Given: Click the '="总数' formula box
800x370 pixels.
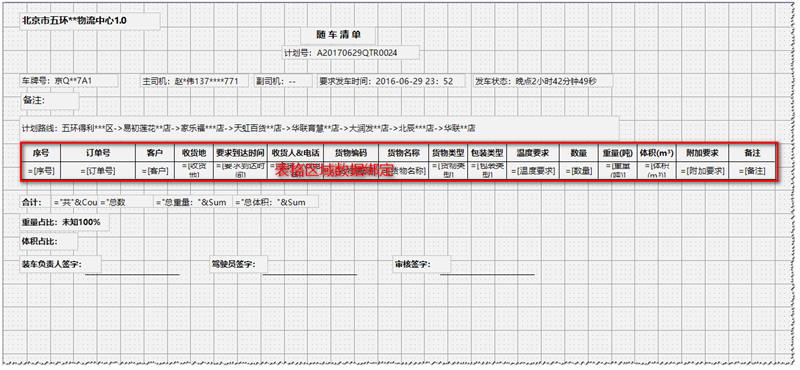Looking at the screenshot, I should coord(126,202).
